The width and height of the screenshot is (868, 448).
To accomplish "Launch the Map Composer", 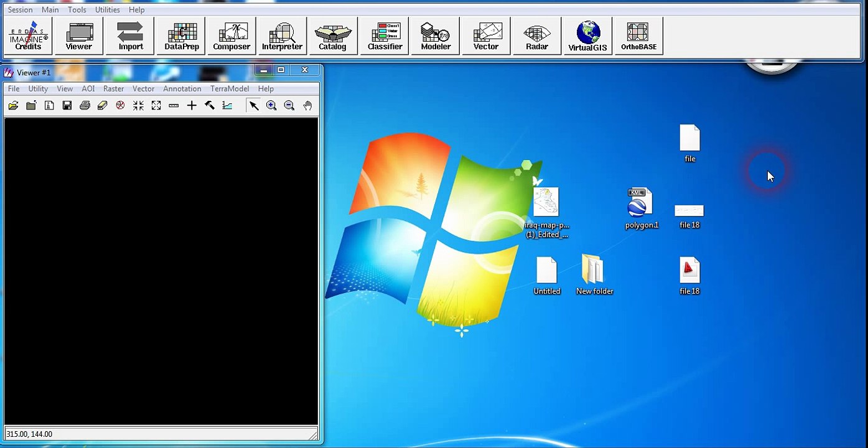I will tap(231, 36).
